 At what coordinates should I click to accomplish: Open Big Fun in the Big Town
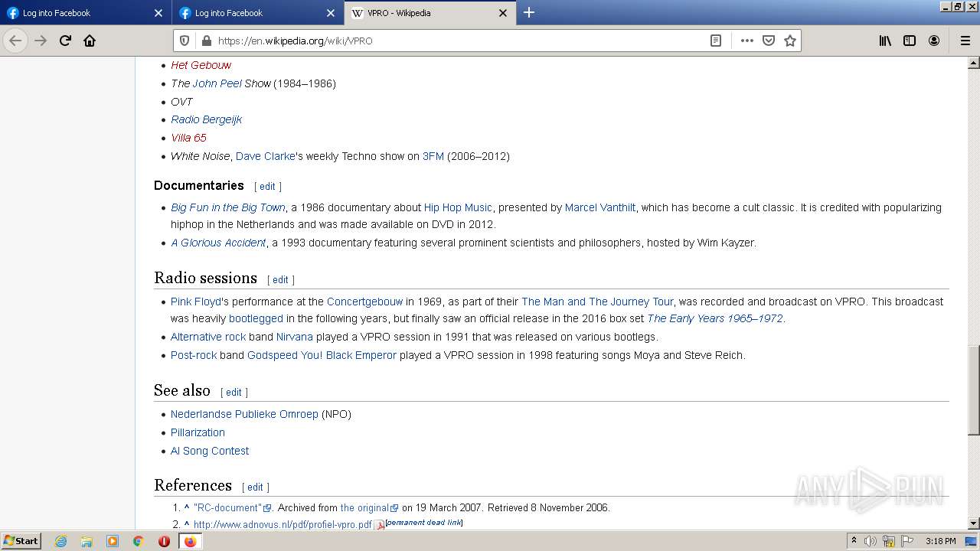(x=228, y=207)
